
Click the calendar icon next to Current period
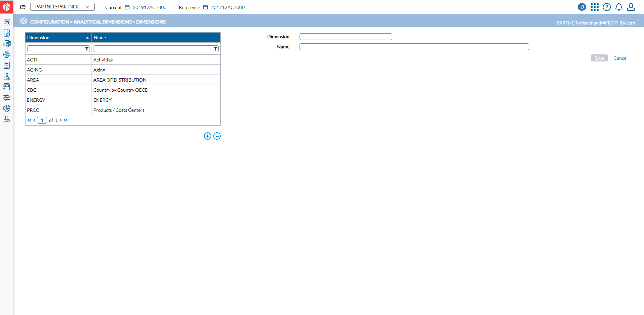(x=127, y=7)
